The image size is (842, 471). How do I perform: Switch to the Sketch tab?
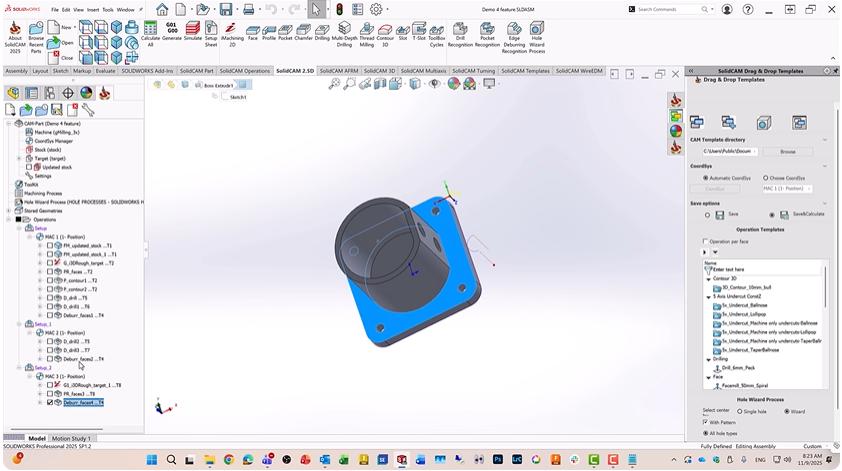click(x=61, y=71)
